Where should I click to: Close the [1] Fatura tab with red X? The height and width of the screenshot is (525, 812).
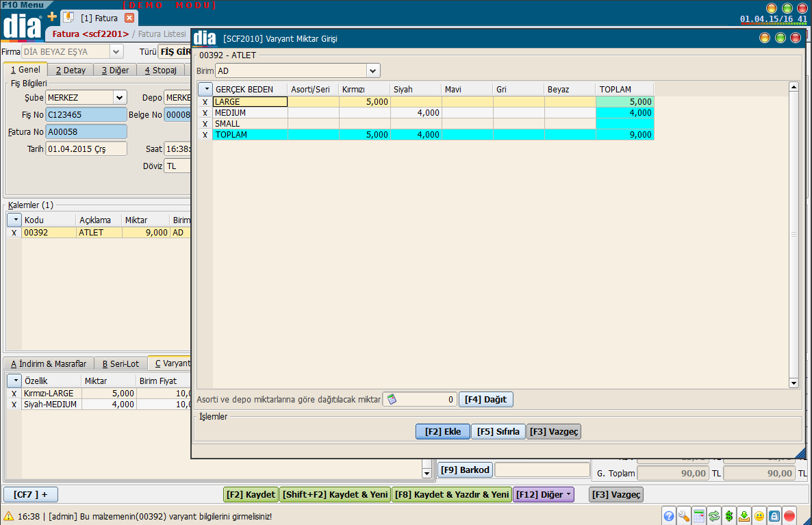(x=129, y=18)
